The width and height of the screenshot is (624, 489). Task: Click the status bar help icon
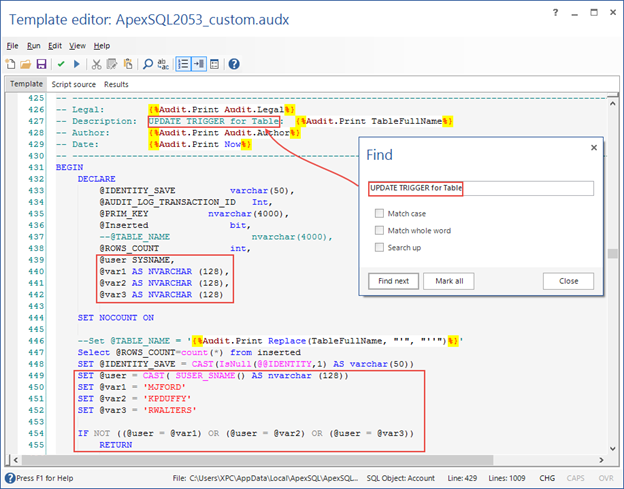pyautogui.click(x=10, y=478)
